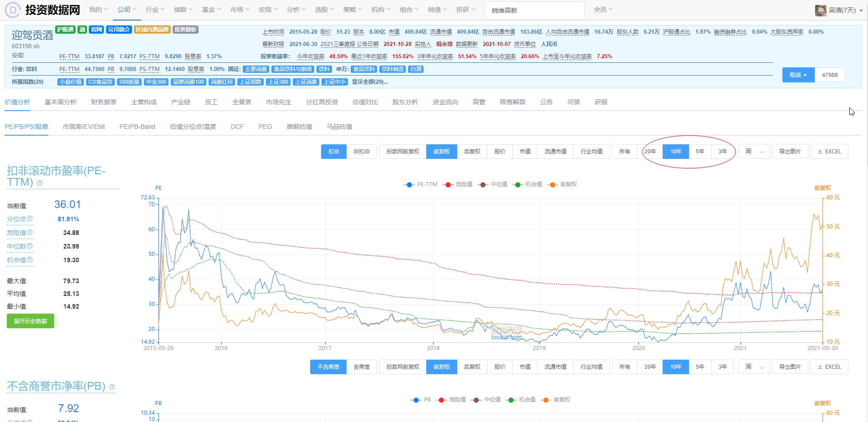This screenshot has width=868, height=422.
Task: Switch to the 财务报表 tab
Action: tap(104, 102)
